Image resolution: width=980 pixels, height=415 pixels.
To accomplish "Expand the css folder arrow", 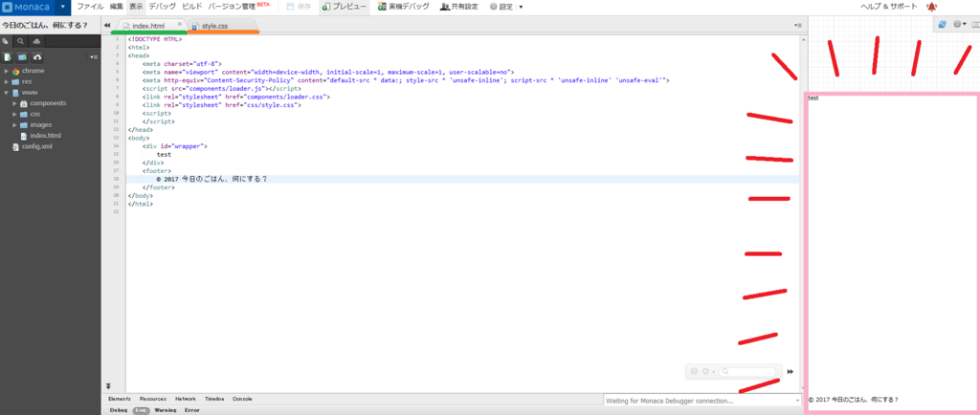I will pos(15,114).
